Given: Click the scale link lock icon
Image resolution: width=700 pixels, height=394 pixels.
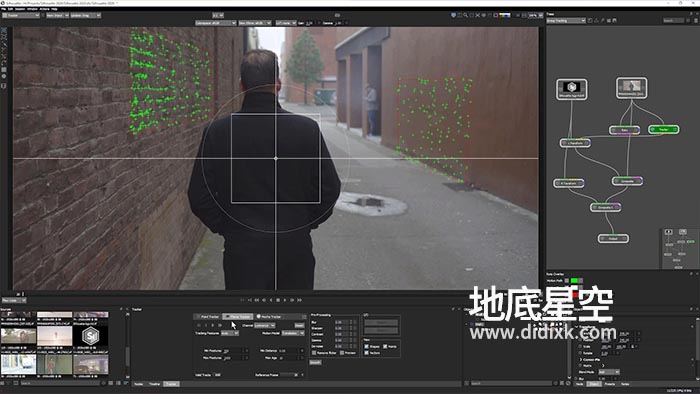Looking at the screenshot, I should pyautogui.click(x=633, y=346).
